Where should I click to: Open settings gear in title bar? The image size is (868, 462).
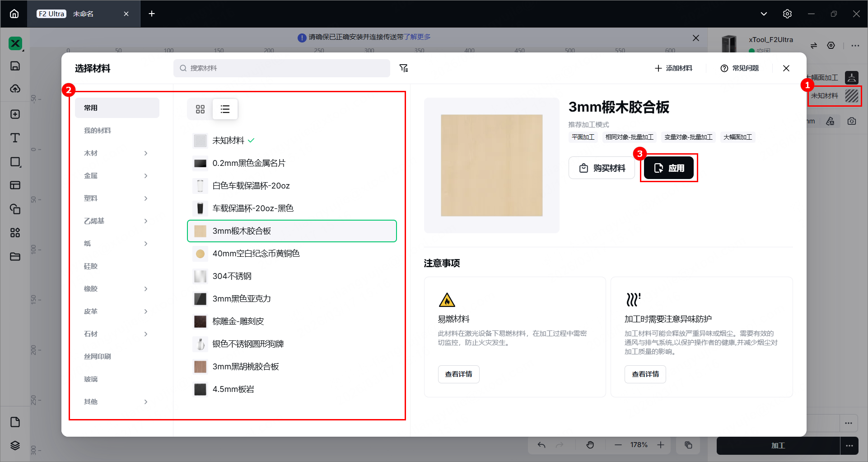tap(787, 14)
